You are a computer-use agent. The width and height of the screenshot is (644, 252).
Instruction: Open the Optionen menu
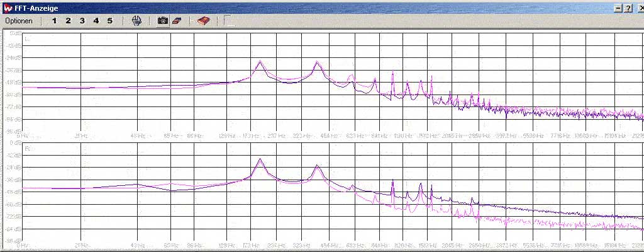point(19,21)
